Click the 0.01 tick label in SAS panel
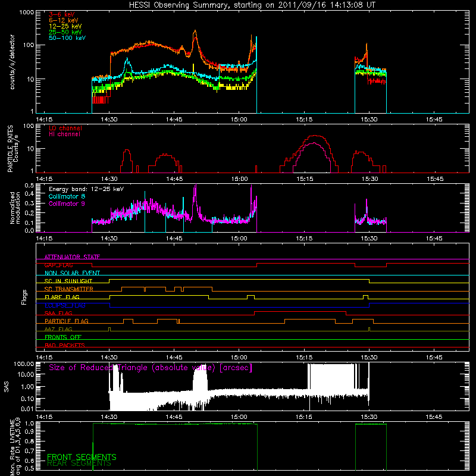Screen dimensions: 476x476 (x=27, y=409)
